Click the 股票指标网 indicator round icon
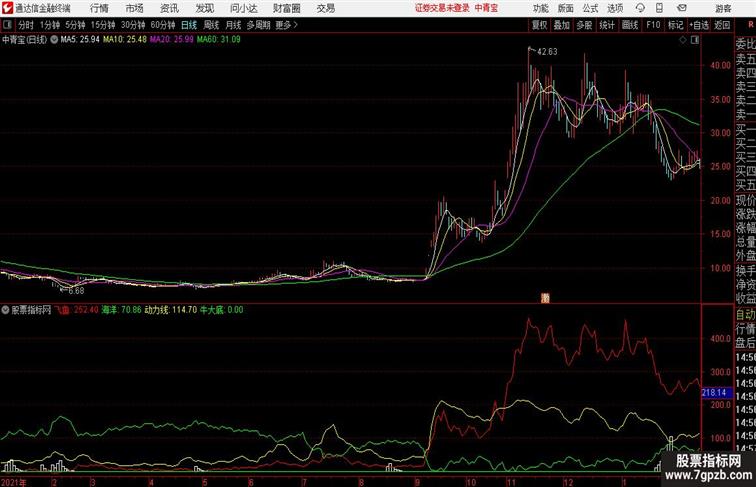The width and height of the screenshot is (756, 487). click(x=5, y=310)
